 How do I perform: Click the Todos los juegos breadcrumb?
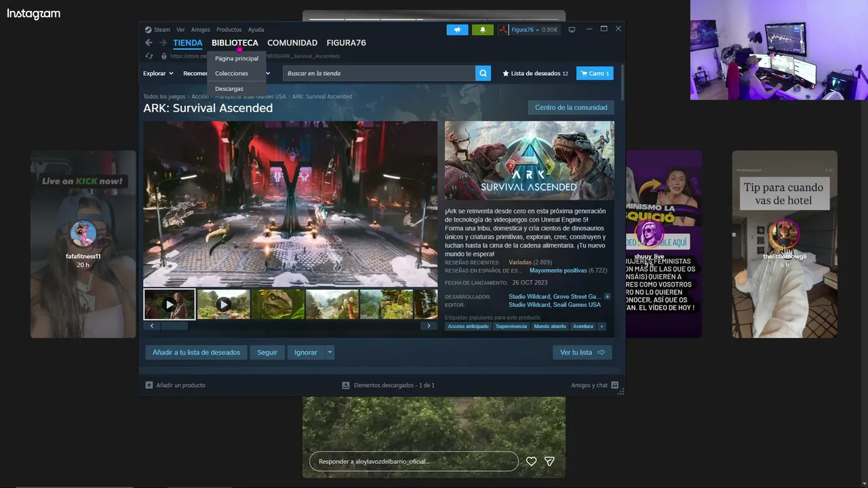pyautogui.click(x=164, y=97)
